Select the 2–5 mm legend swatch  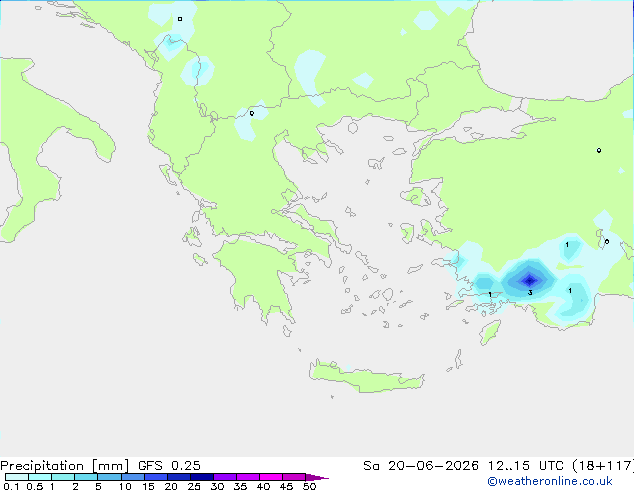[86, 477]
